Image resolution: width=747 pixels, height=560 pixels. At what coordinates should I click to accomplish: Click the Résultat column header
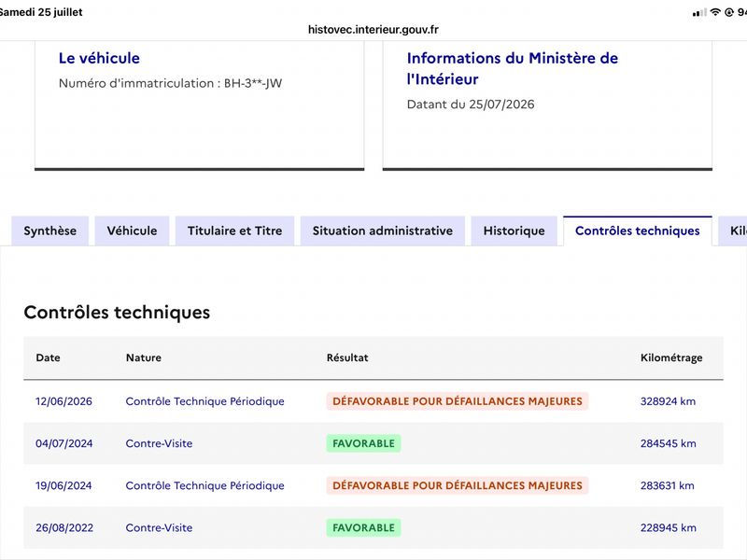pyautogui.click(x=347, y=357)
